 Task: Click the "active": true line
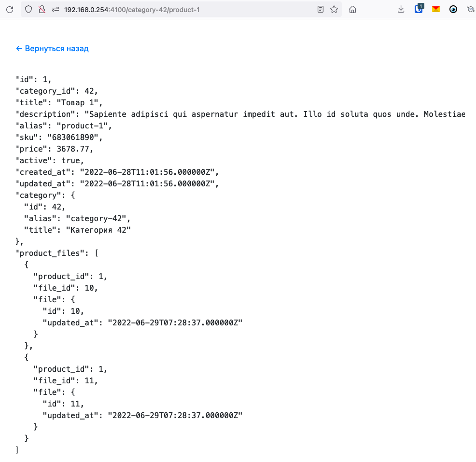(x=49, y=160)
